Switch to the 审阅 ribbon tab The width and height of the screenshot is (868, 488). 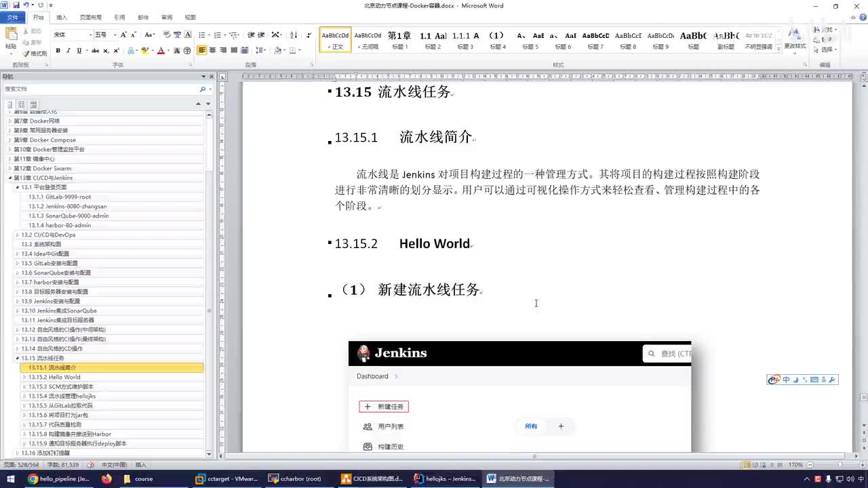(166, 17)
